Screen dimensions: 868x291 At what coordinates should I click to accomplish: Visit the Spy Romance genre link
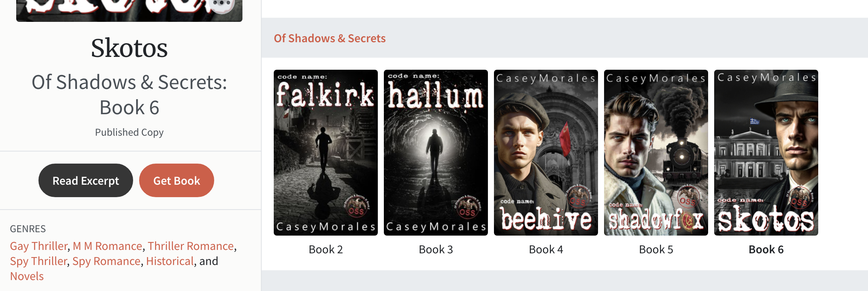click(x=106, y=261)
